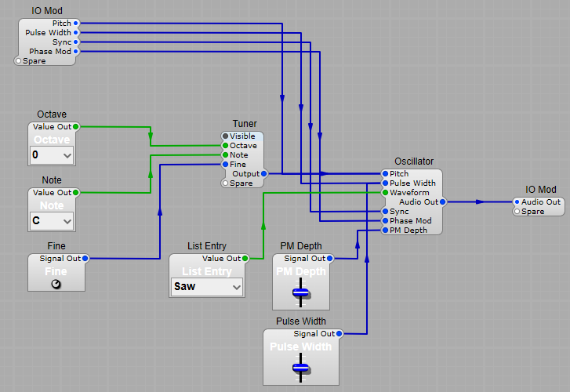Click the PM Depth slider handle

tap(301, 292)
